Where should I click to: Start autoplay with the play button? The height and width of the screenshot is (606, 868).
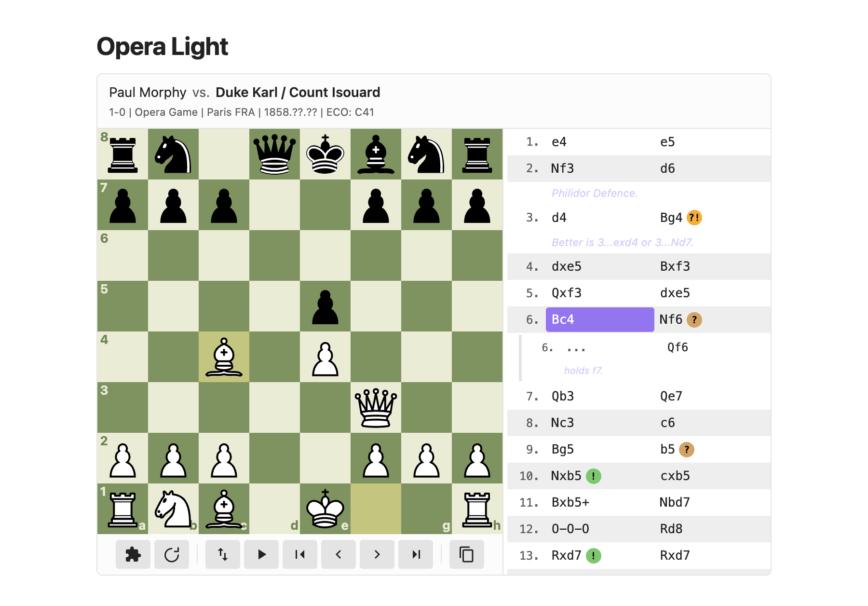[x=261, y=554]
